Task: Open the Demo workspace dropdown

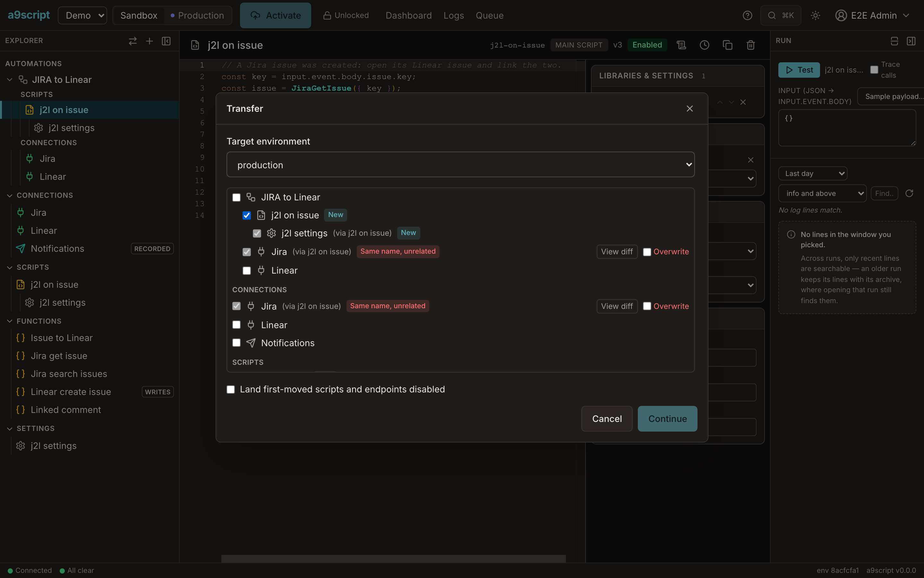Action: click(82, 15)
